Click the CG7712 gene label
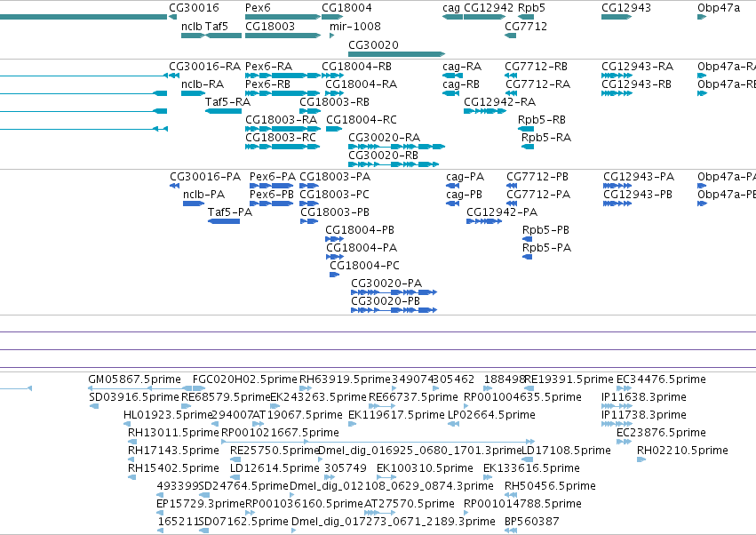 (526, 27)
